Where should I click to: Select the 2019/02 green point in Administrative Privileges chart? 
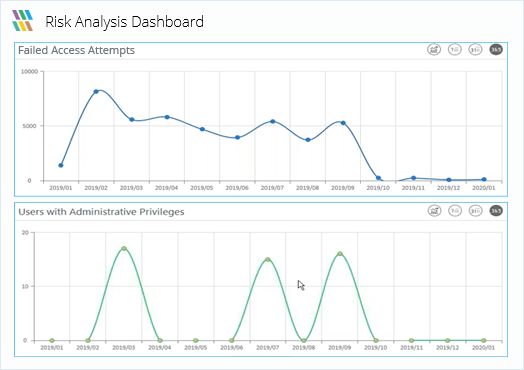click(x=88, y=341)
